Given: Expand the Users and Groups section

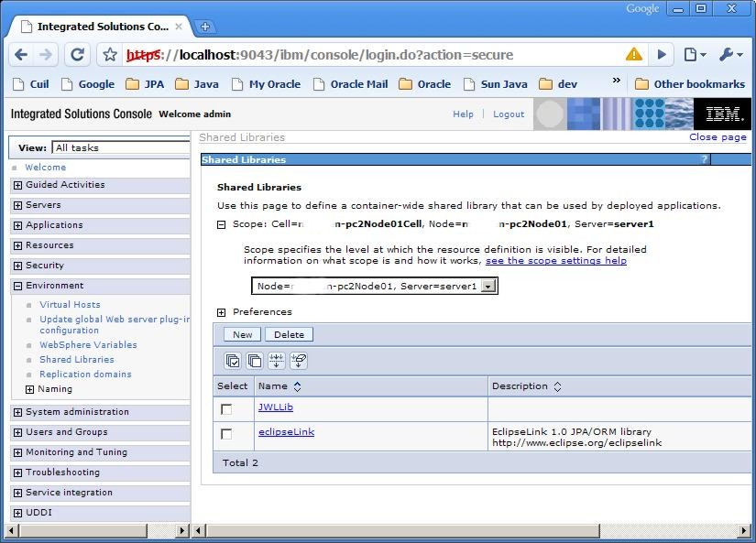Looking at the screenshot, I should 17,433.
